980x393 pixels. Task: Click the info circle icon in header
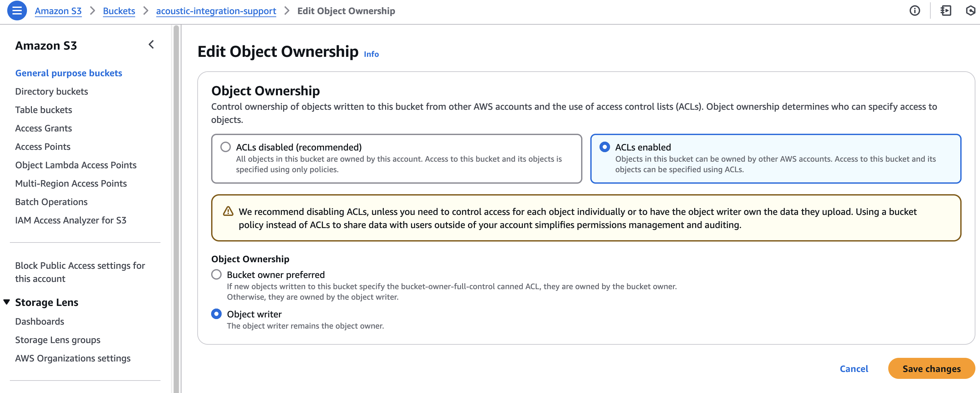click(x=915, y=11)
